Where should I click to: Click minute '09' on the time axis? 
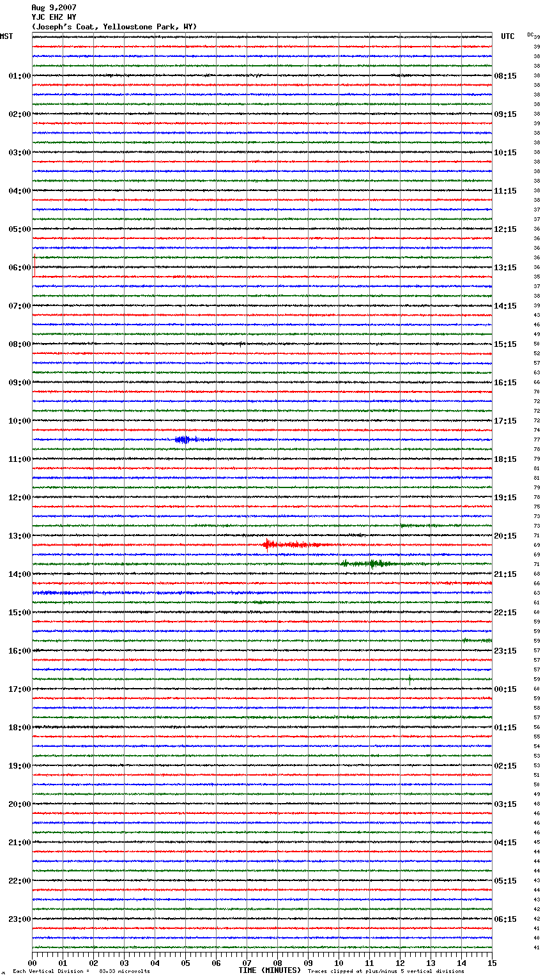click(308, 963)
